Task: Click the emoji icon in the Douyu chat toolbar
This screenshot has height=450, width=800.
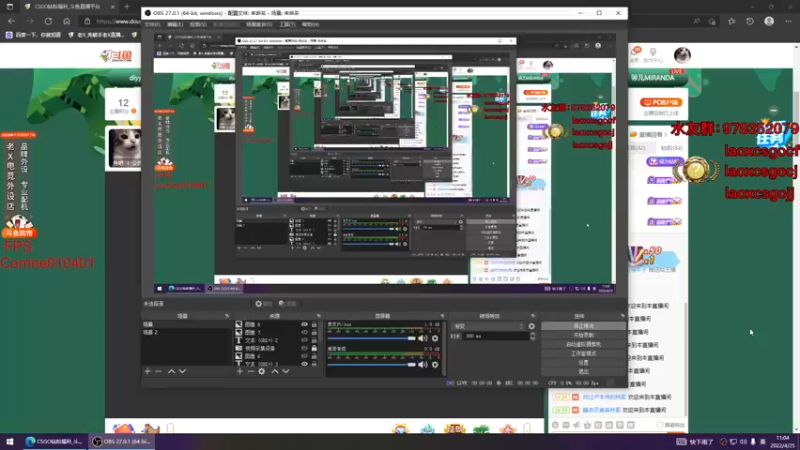Action: pyautogui.click(x=555, y=424)
